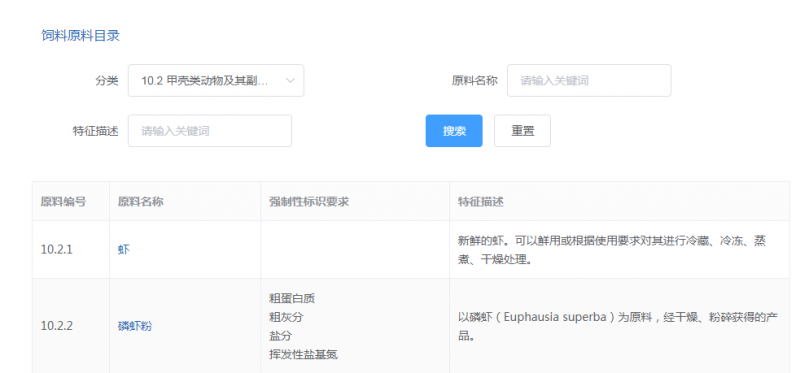This screenshot has width=800, height=373.
Task: Open the 磷虾粉 raw material link
Action: pos(135,326)
